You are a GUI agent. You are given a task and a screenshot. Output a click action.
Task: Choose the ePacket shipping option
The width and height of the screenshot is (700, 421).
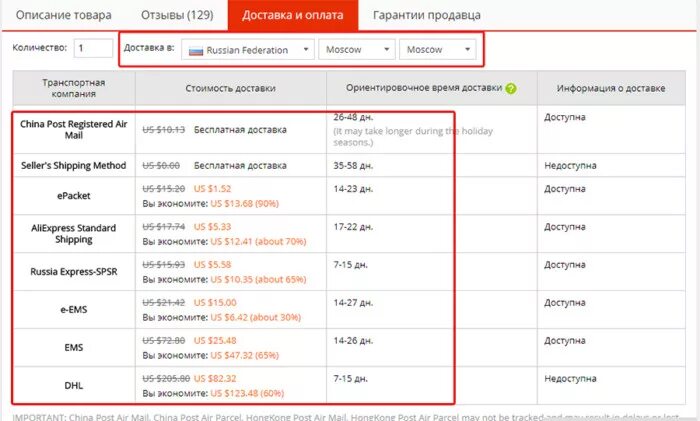[x=74, y=196]
